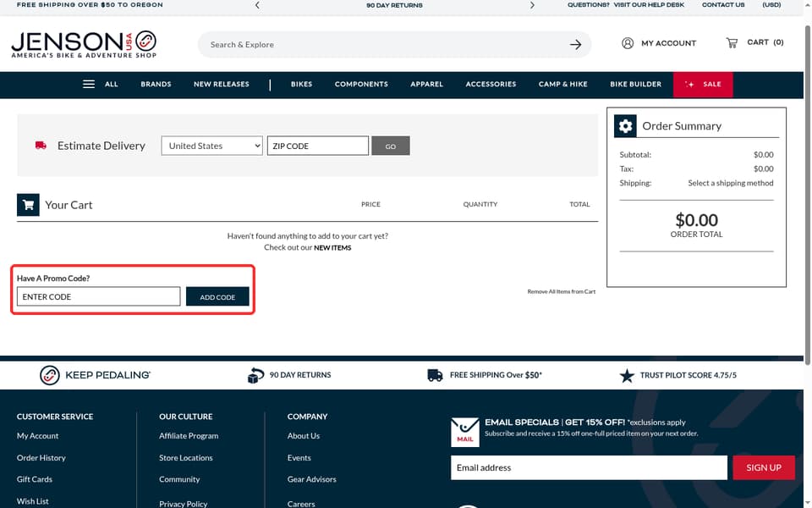Click the red delivery truck icon

(x=41, y=146)
